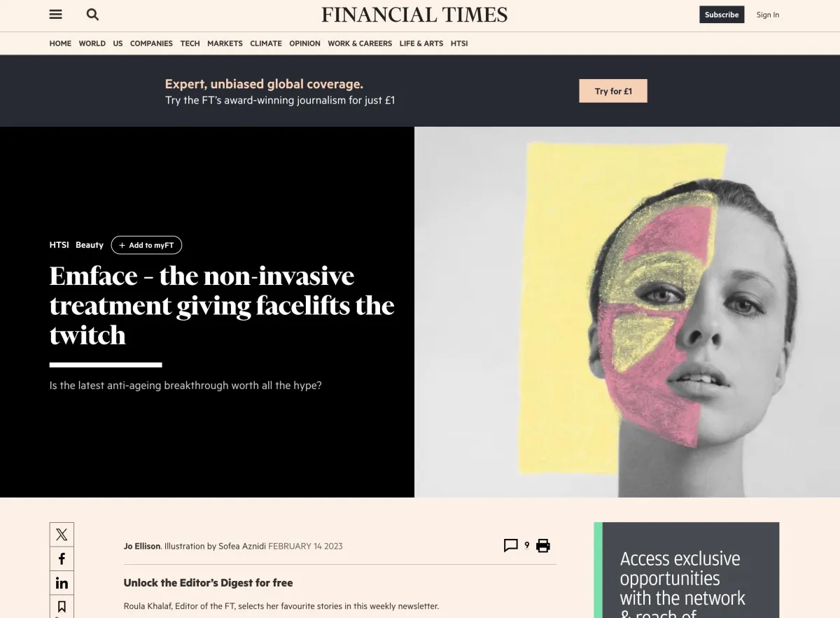Image resolution: width=840 pixels, height=618 pixels.
Task: Print the article using printer icon
Action: 543,546
